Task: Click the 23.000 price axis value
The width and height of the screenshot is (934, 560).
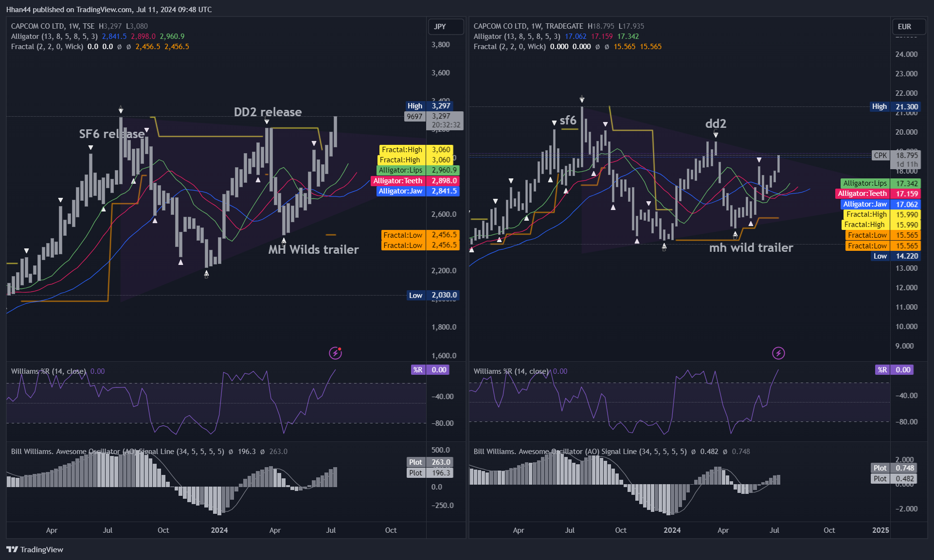Action: click(x=907, y=74)
